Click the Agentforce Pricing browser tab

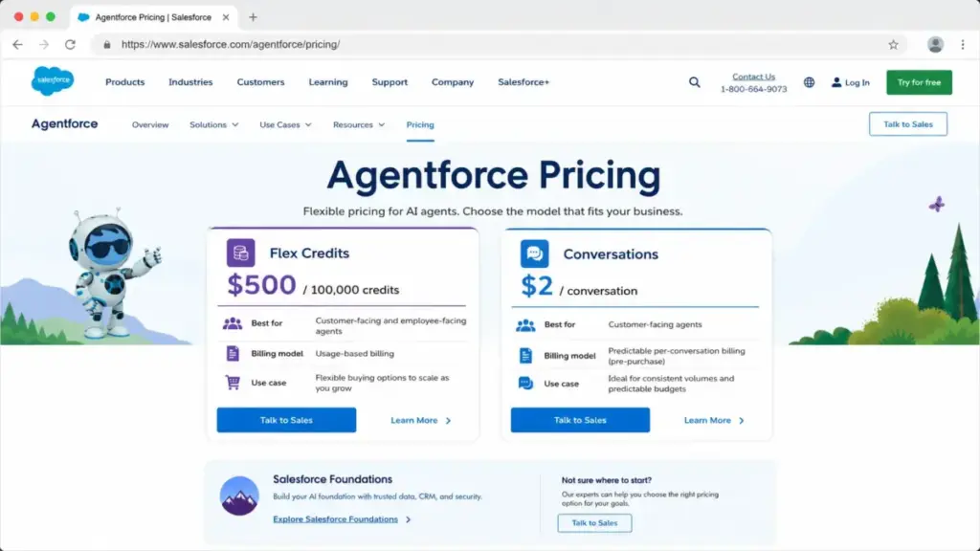point(153,17)
